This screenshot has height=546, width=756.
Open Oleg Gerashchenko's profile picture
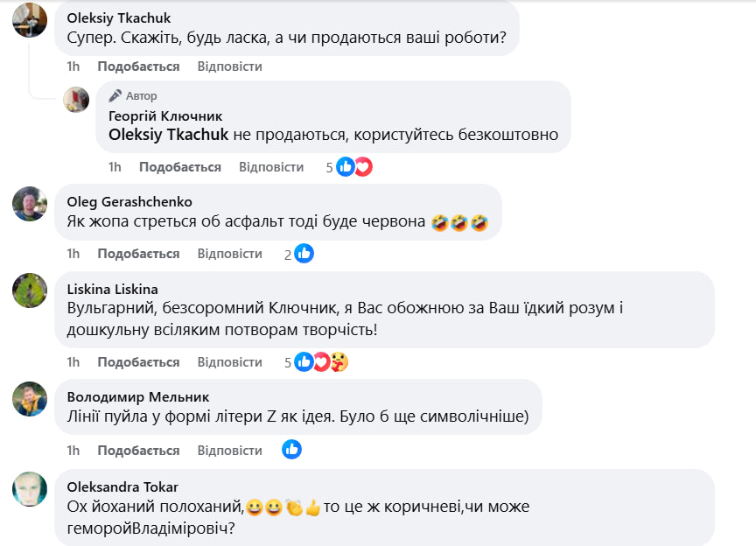(30, 204)
